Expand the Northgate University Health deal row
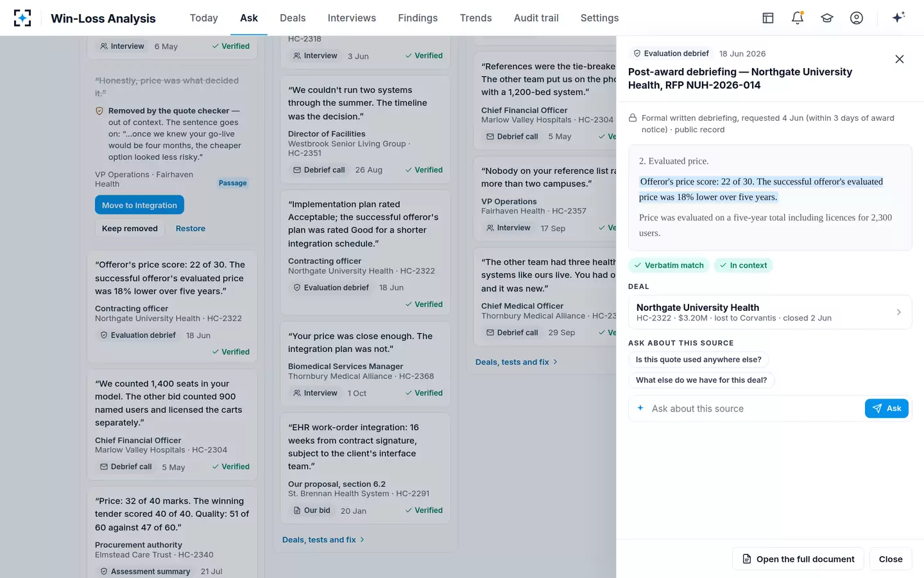 coord(770,312)
